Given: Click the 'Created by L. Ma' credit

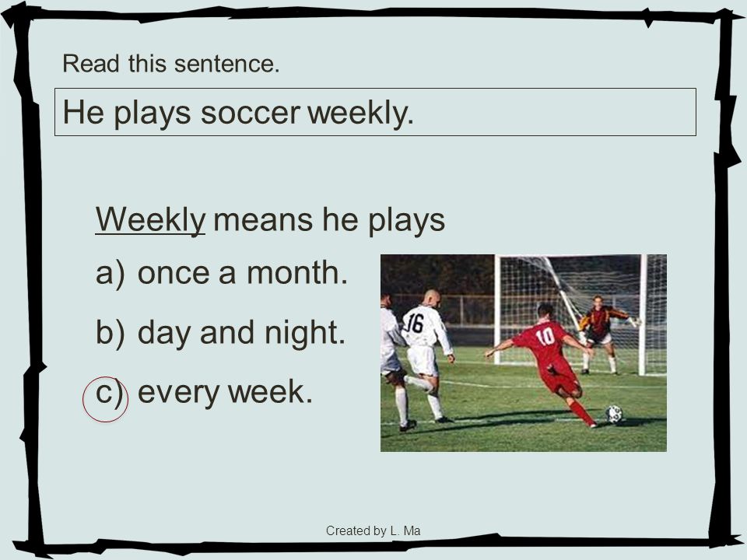Looking at the screenshot, I should click(373, 530).
